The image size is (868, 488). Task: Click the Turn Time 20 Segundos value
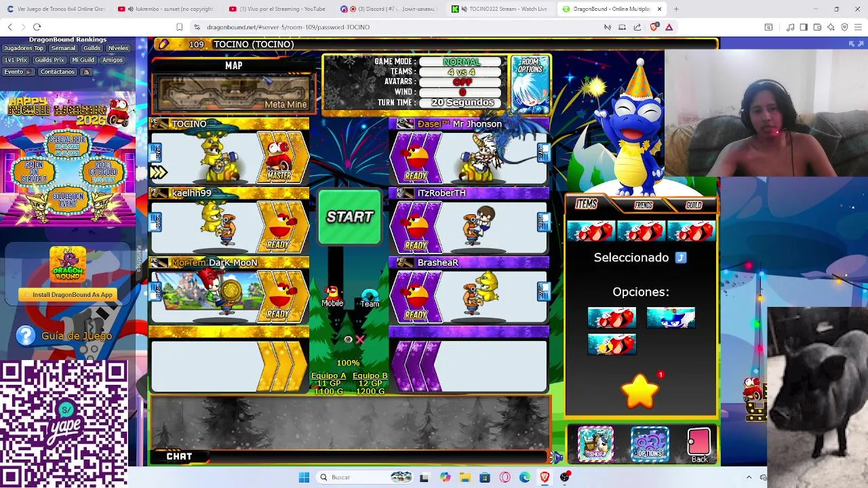click(462, 102)
